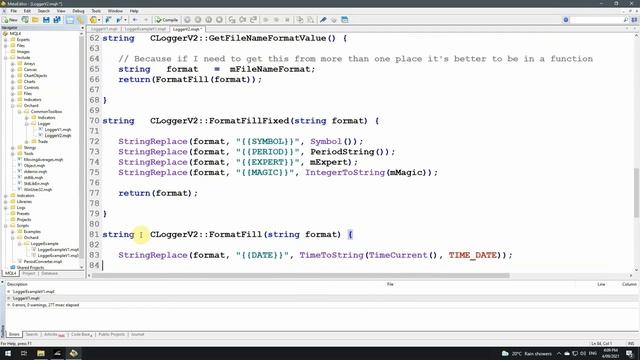Switch to the LoggerExampleV1.mq4 editor tab

click(x=145, y=29)
